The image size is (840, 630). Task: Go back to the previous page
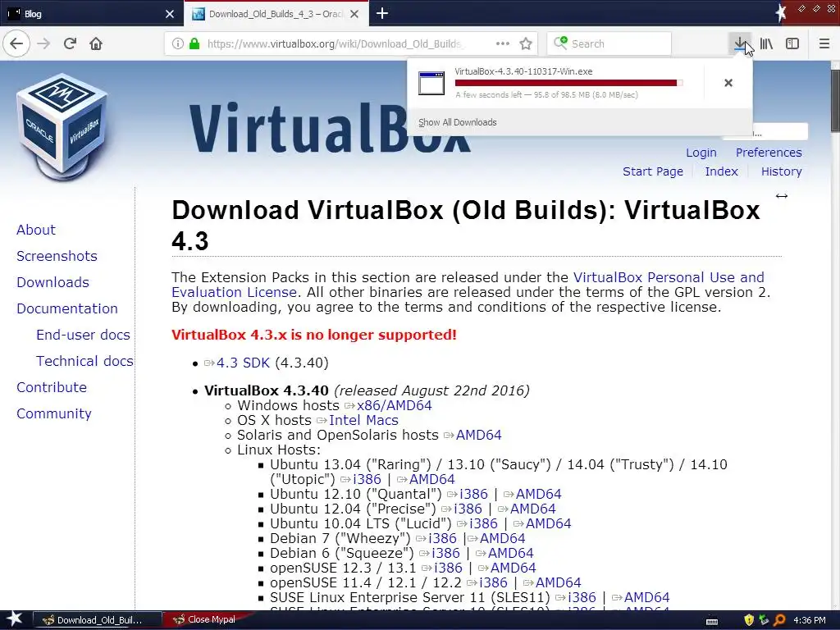[16, 43]
